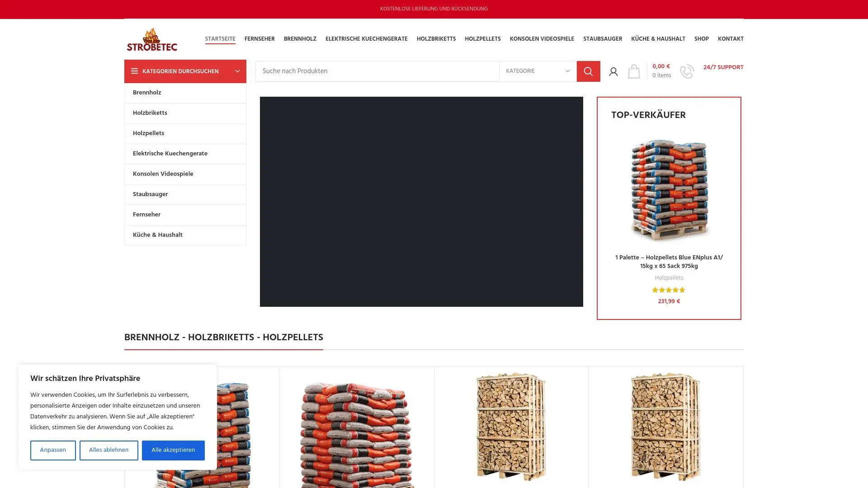Click the hamburger icon beside Kategorien durchsuchen
The image size is (868, 488).
[x=134, y=71]
